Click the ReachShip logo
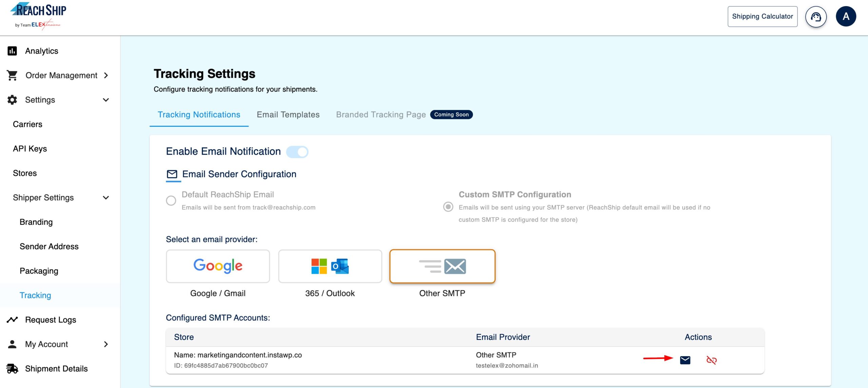This screenshot has width=868, height=388. (38, 16)
